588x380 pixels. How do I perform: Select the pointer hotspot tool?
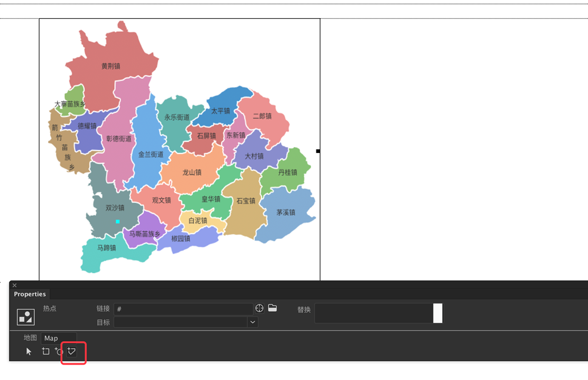pyautogui.click(x=29, y=351)
